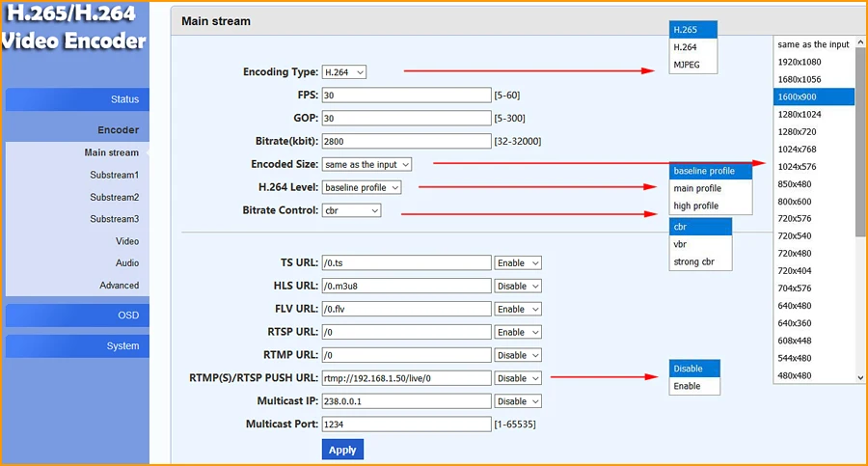This screenshot has height=466, width=868.
Task: Select H.264 in the encoding list
Action: [693, 47]
